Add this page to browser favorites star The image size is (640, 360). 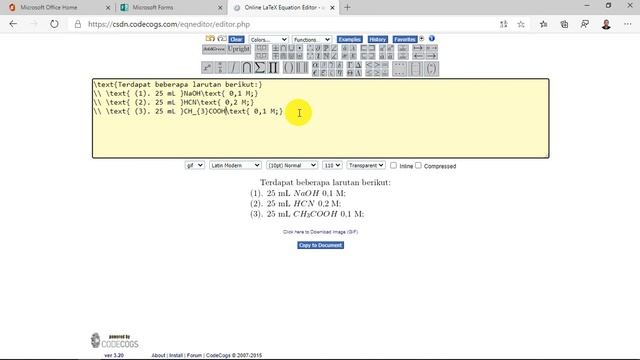coord(521,24)
